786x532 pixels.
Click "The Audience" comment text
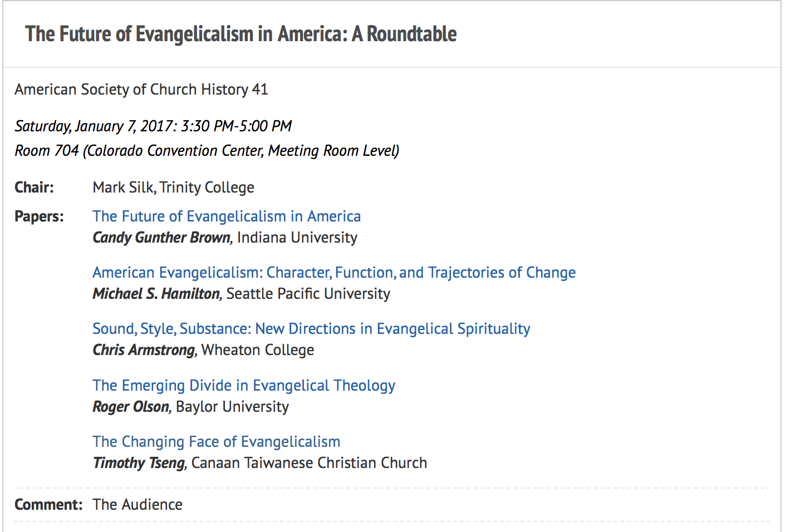click(137, 505)
